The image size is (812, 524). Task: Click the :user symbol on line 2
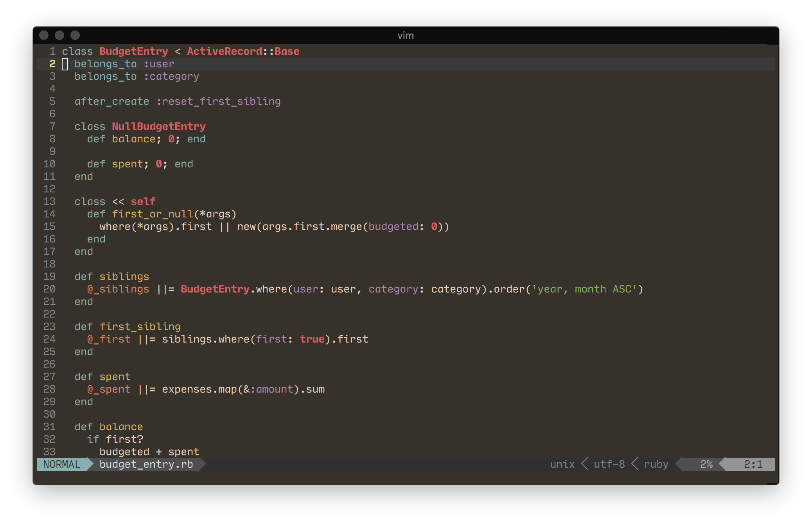click(x=159, y=64)
